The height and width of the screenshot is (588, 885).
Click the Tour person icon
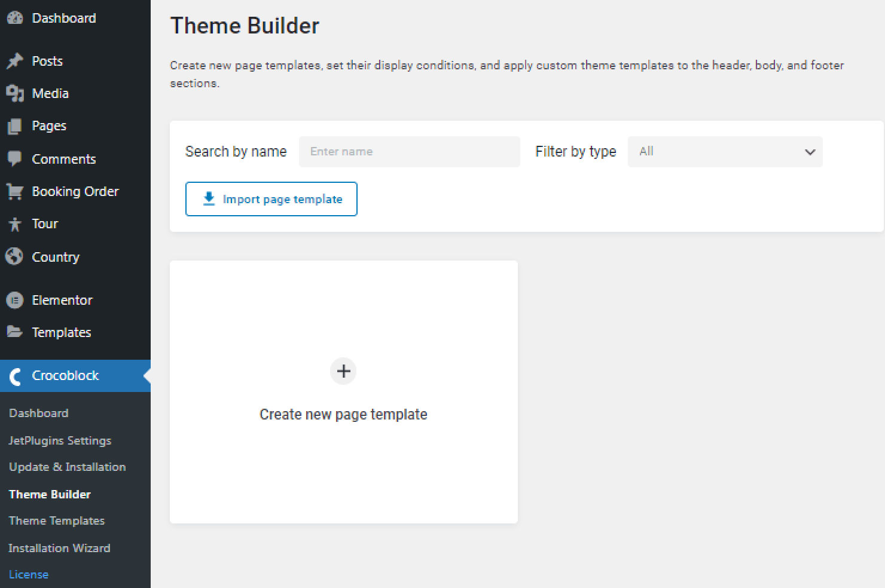[14, 224]
